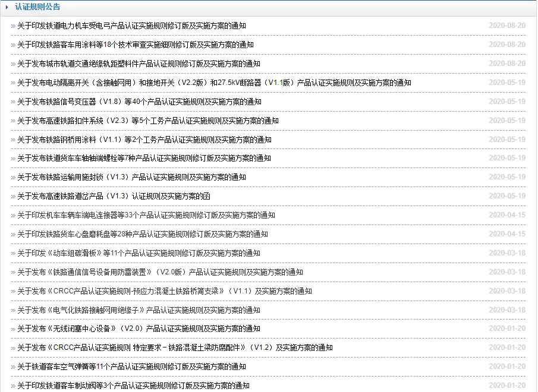Viewport: 538px width, 392px height.
Task: Open notice on 铁路客车用涂料等18个 technical review rules
Action: point(135,45)
